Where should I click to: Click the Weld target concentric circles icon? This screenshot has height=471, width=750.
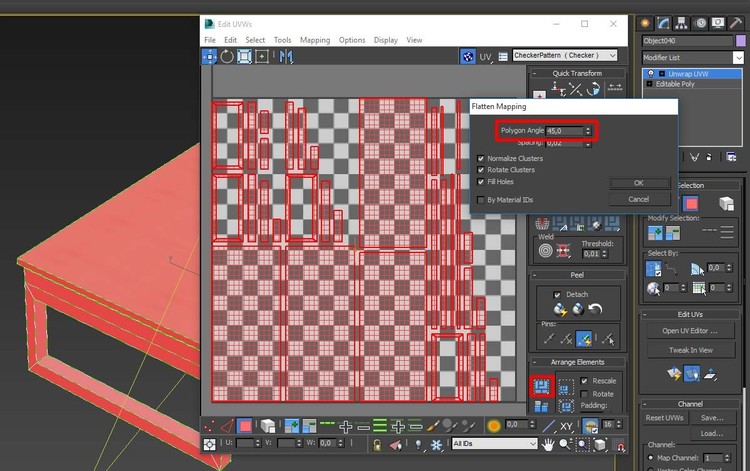(x=545, y=251)
